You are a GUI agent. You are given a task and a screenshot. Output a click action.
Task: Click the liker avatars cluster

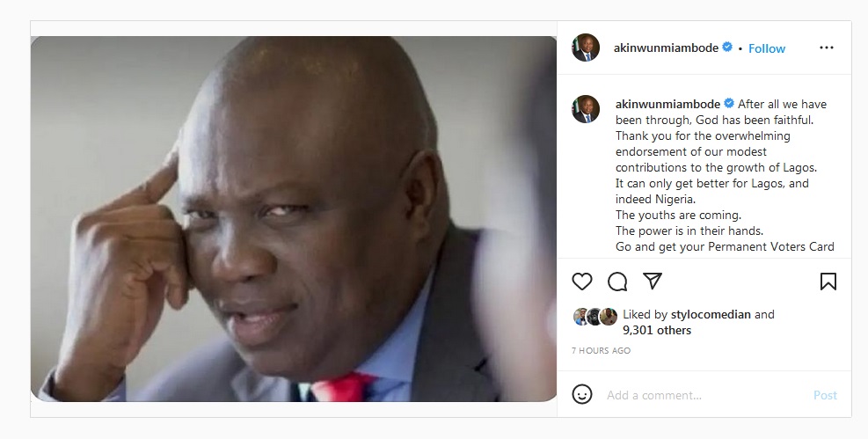(595, 316)
